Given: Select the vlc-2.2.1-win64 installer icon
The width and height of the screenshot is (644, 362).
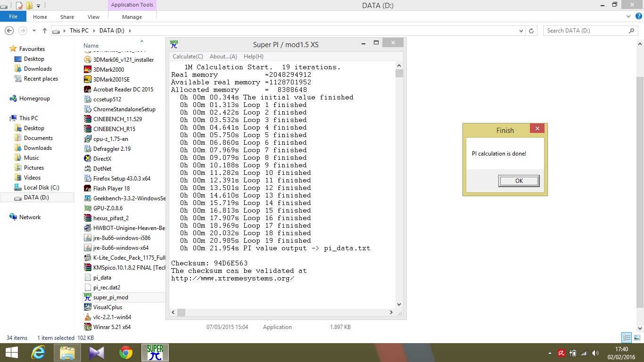Looking at the screenshot, I should (87, 317).
